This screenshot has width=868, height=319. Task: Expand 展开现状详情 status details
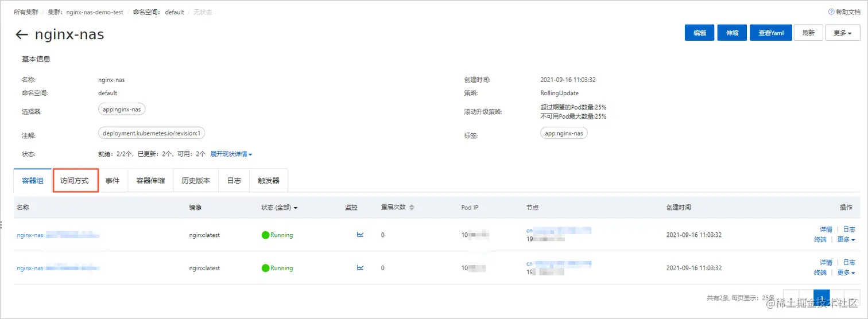pos(231,154)
